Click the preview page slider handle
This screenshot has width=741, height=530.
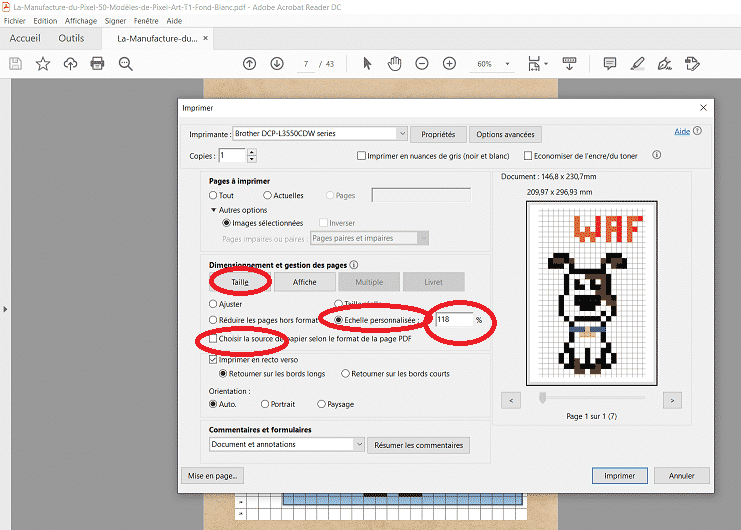[543, 398]
